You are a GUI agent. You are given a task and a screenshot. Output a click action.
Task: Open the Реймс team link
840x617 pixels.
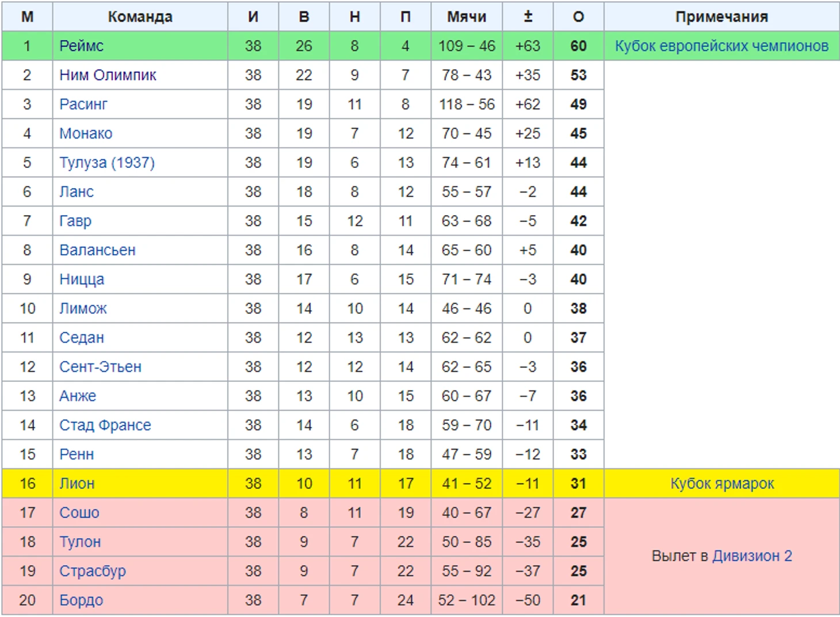[x=81, y=46]
